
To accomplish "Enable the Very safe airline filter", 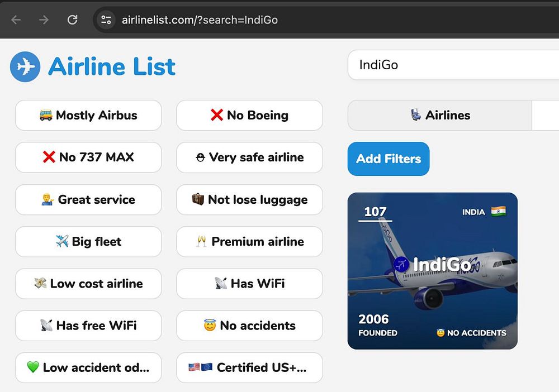I will point(249,157).
